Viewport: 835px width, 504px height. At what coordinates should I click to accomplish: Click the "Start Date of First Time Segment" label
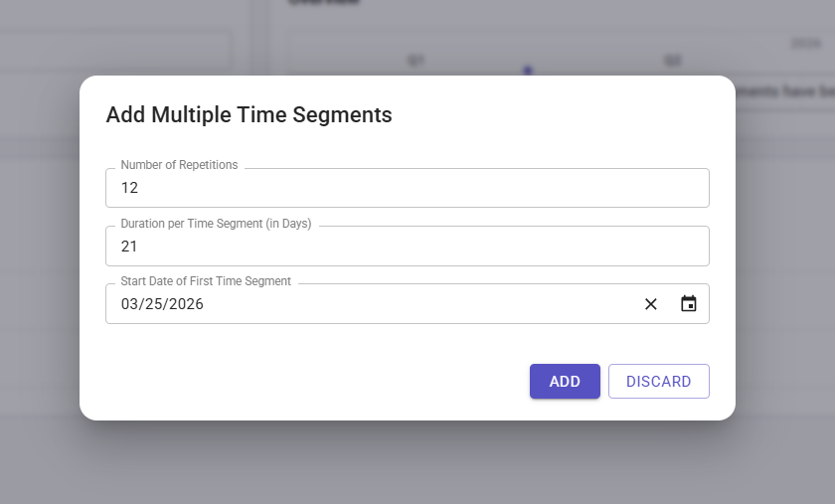206,281
